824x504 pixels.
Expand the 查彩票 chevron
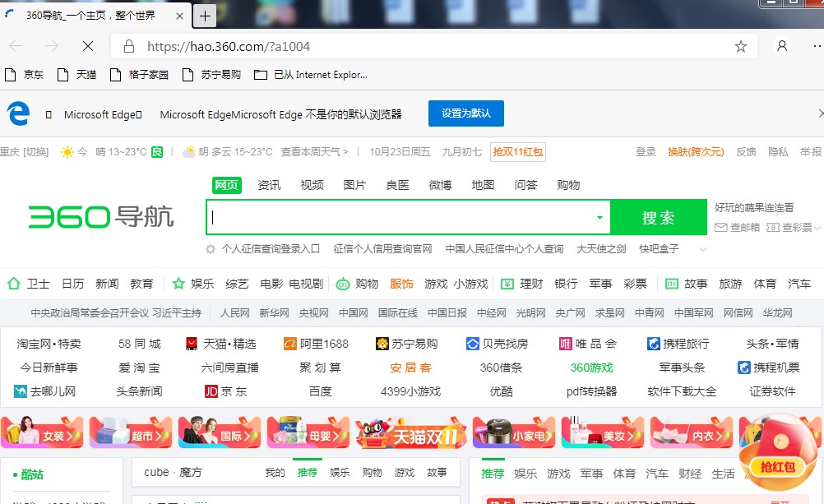(x=817, y=228)
